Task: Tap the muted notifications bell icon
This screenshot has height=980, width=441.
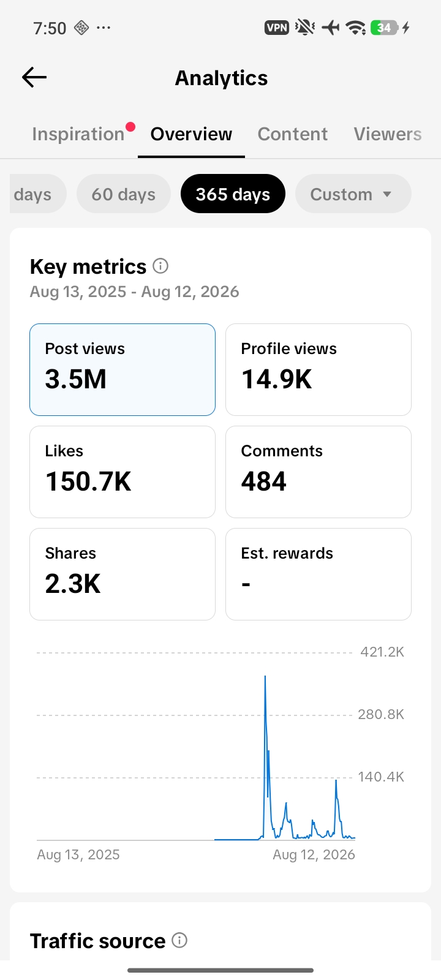Action: (x=304, y=28)
